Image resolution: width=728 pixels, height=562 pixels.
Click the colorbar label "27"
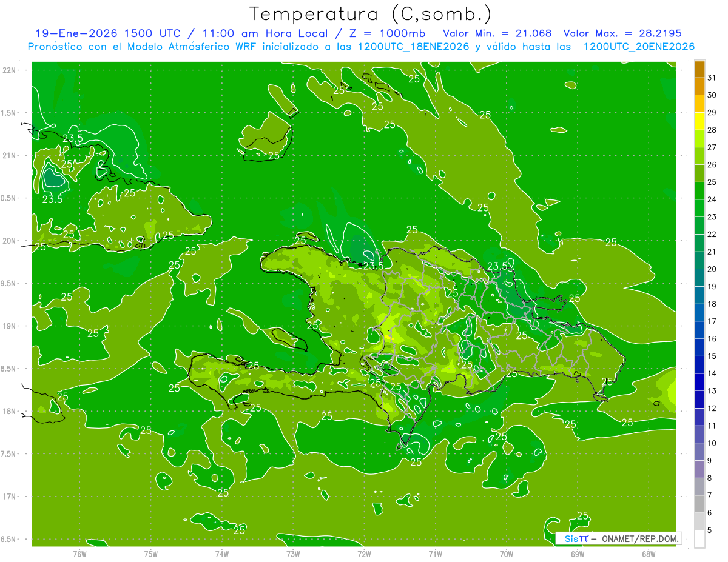click(x=712, y=147)
